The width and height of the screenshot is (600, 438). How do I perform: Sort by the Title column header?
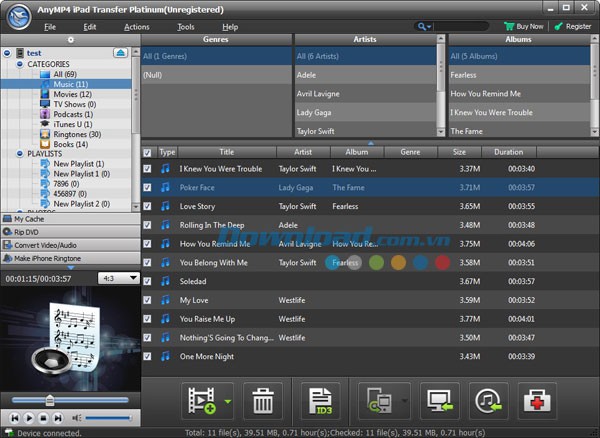click(227, 152)
